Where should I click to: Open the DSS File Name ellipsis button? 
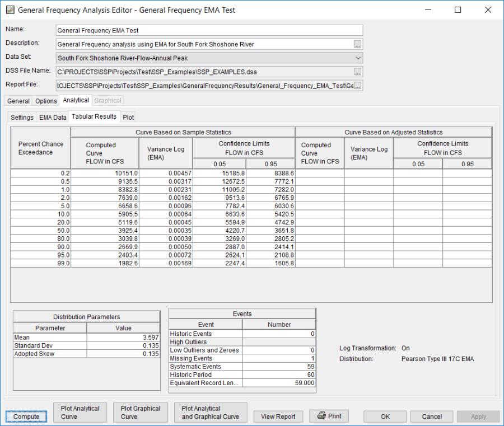click(357, 72)
